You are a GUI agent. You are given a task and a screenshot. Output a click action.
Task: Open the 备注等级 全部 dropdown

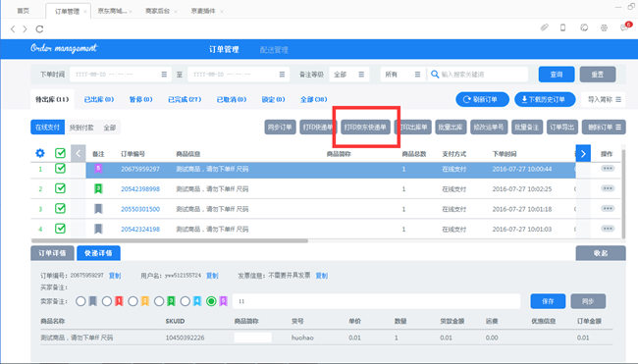349,75
